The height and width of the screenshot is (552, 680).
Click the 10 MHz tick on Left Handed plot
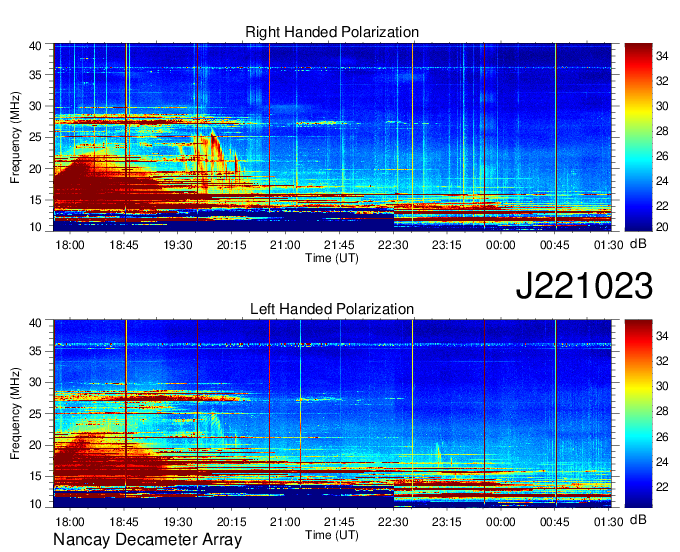[x=36, y=504]
